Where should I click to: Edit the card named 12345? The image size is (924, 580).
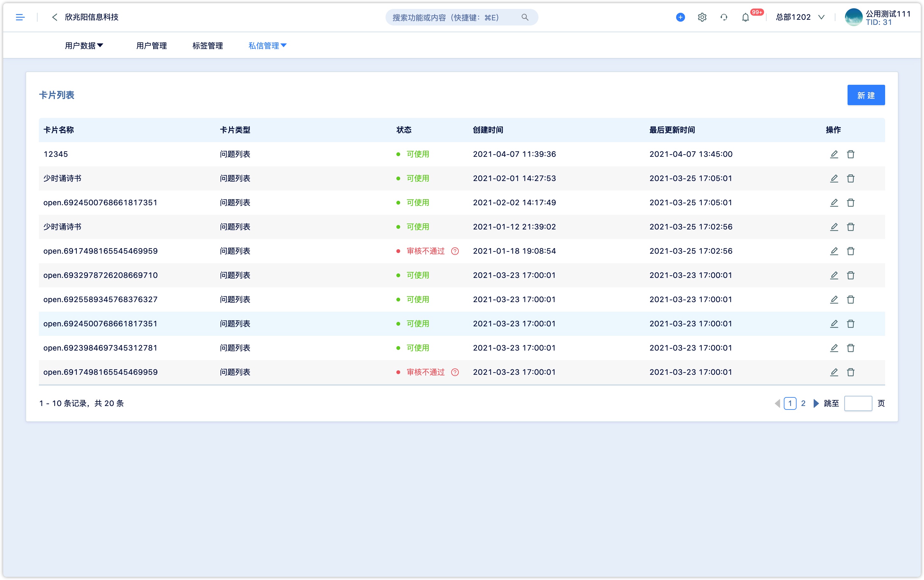pyautogui.click(x=834, y=154)
